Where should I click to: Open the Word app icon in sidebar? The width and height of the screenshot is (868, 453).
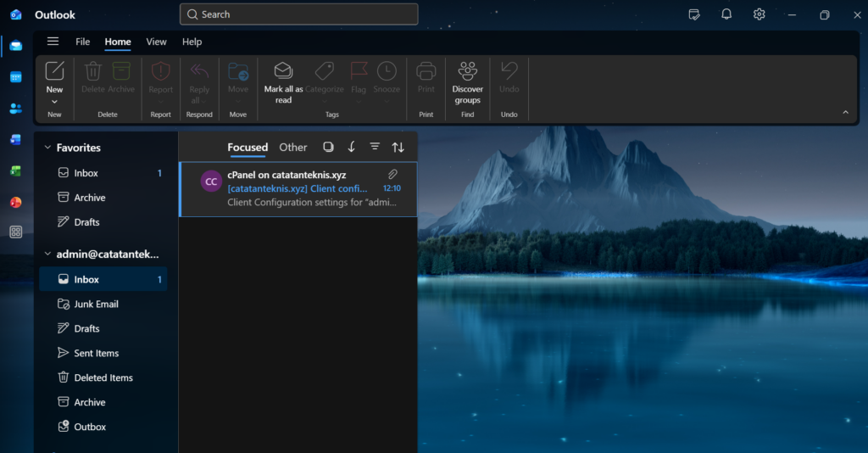(x=16, y=140)
